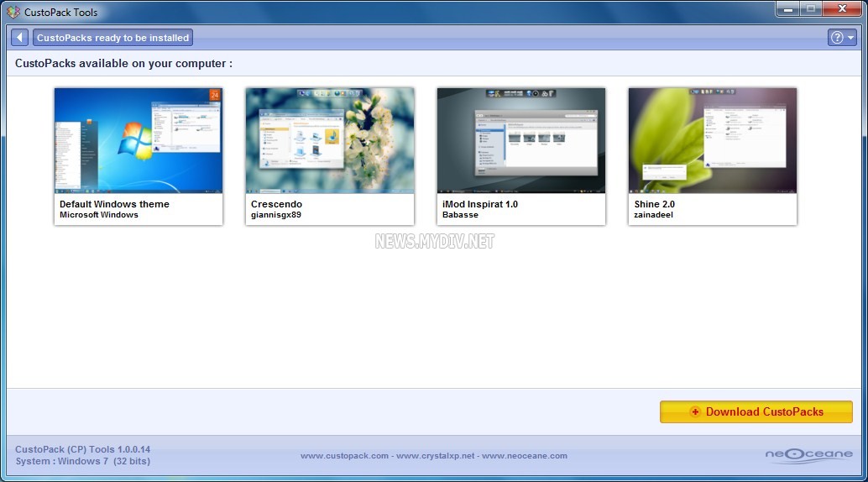
Task: Click the website links text in footer
Action: (434, 456)
